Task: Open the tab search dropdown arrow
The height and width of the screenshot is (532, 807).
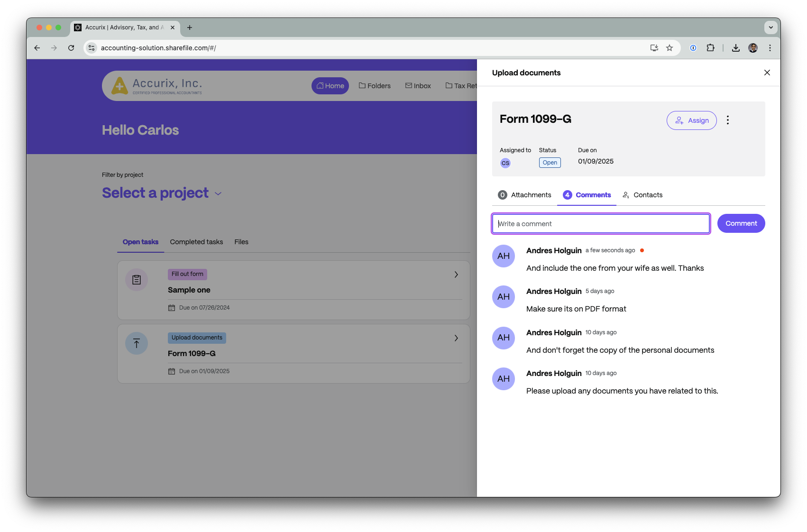Action: pos(770,28)
